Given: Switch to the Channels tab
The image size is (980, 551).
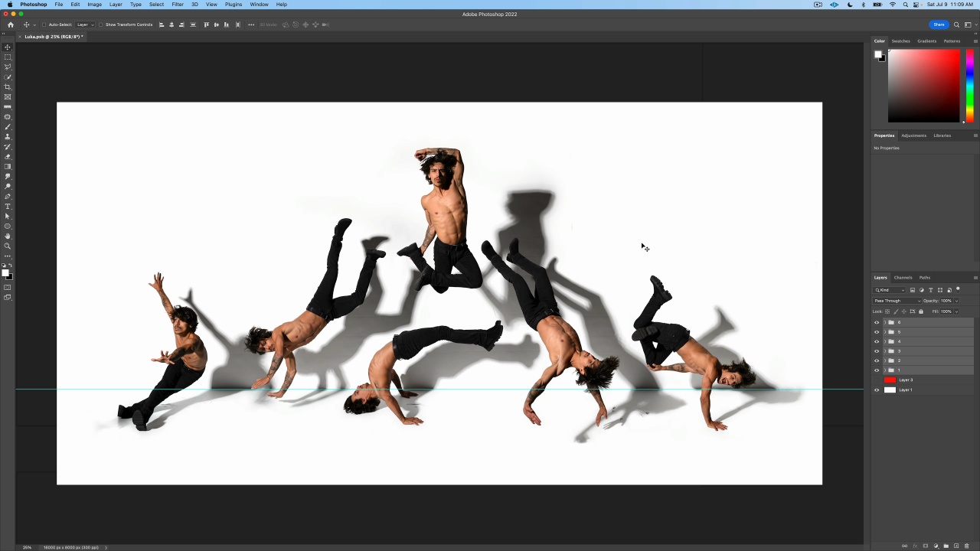Looking at the screenshot, I should [x=903, y=277].
